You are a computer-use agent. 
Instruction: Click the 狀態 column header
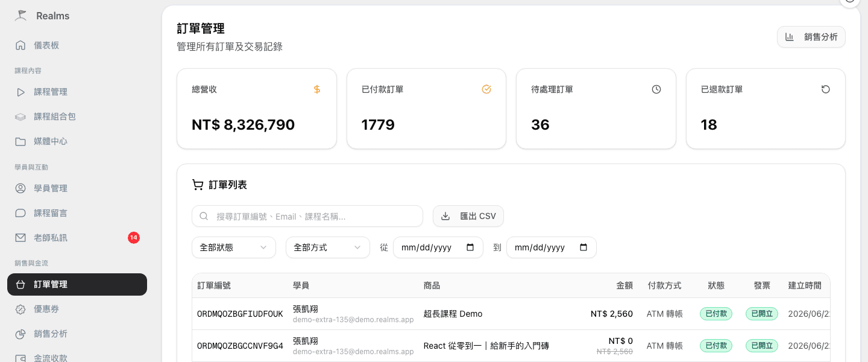(716, 285)
